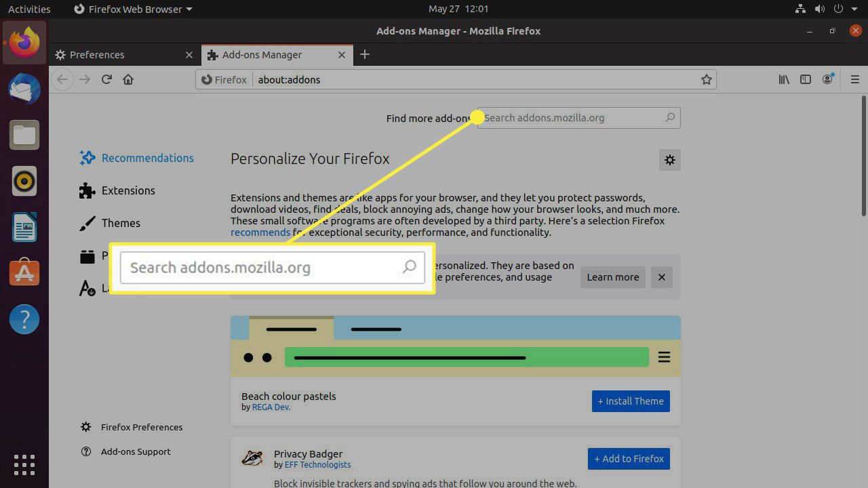Click the Personalize Your Firefox heading
The width and height of the screenshot is (868, 488).
click(310, 159)
